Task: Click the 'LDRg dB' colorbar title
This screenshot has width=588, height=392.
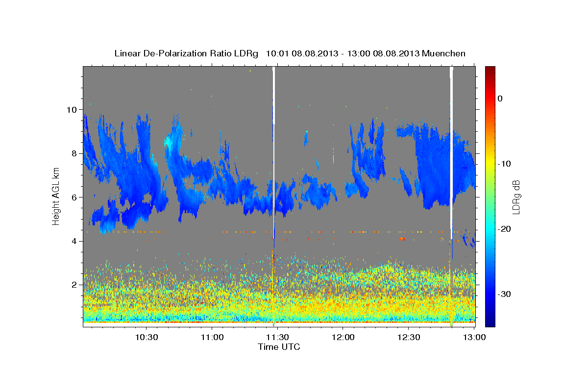Action: coord(516,197)
